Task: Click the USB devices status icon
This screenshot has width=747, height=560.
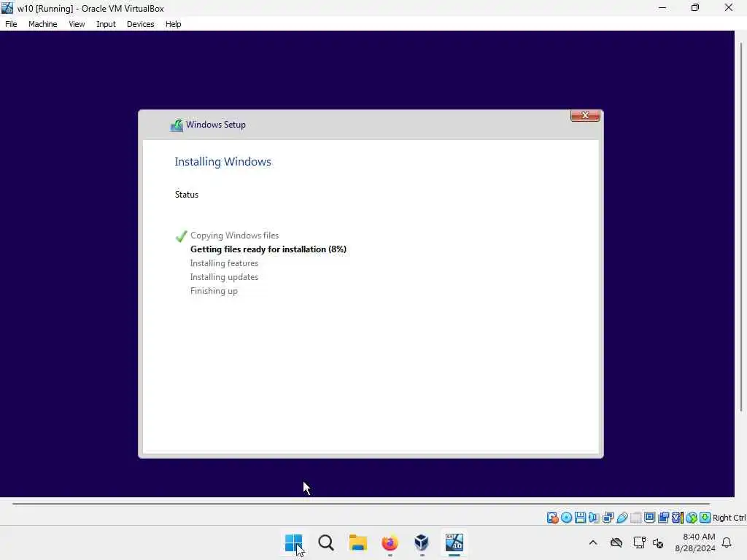Action: [x=622, y=518]
